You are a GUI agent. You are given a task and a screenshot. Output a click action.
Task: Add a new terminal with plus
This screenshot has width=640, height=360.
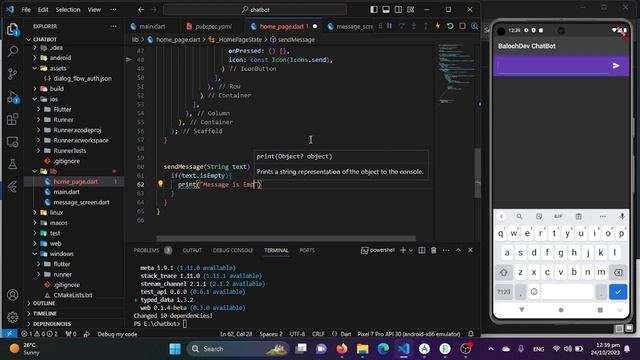[403, 250]
